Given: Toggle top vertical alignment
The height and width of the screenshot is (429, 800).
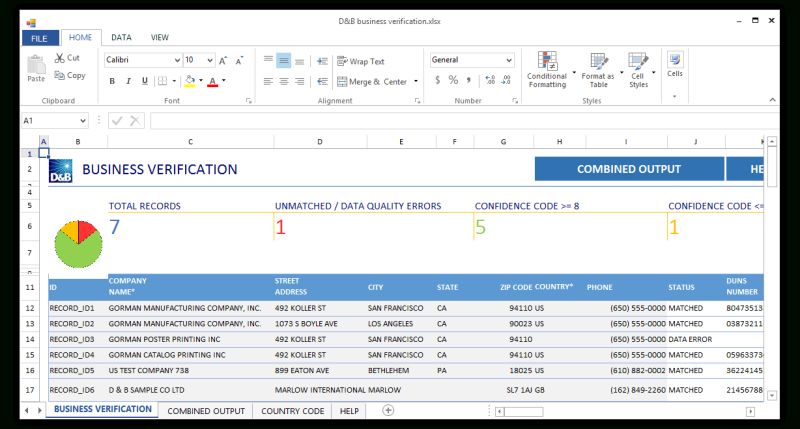Looking at the screenshot, I should point(268,60).
